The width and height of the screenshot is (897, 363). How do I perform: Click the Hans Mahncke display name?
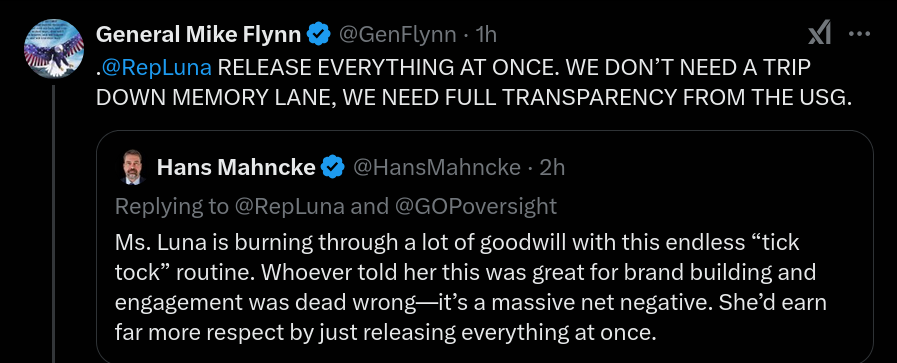(236, 167)
